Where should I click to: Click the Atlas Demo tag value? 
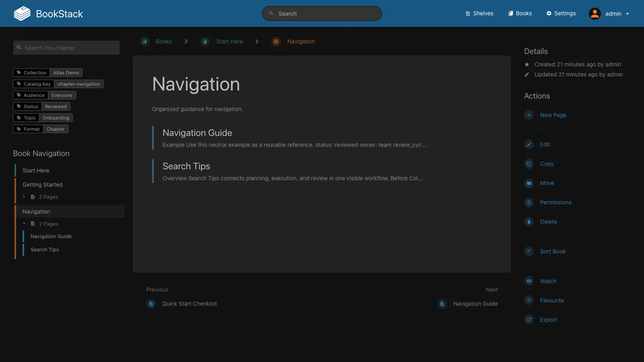[x=66, y=73]
